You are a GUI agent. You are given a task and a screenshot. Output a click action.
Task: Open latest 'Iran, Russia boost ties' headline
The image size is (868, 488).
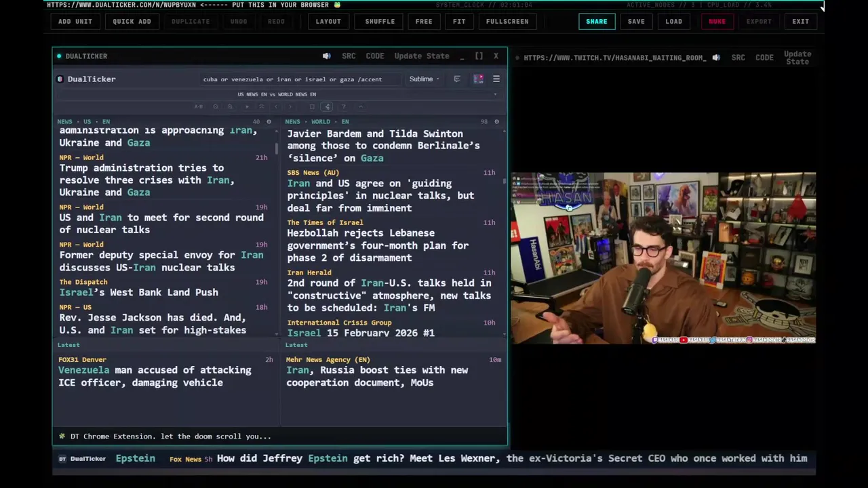tap(377, 376)
